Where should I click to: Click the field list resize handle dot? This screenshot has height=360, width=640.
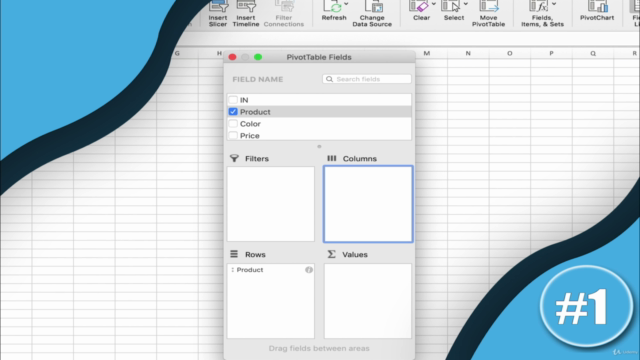point(319,147)
